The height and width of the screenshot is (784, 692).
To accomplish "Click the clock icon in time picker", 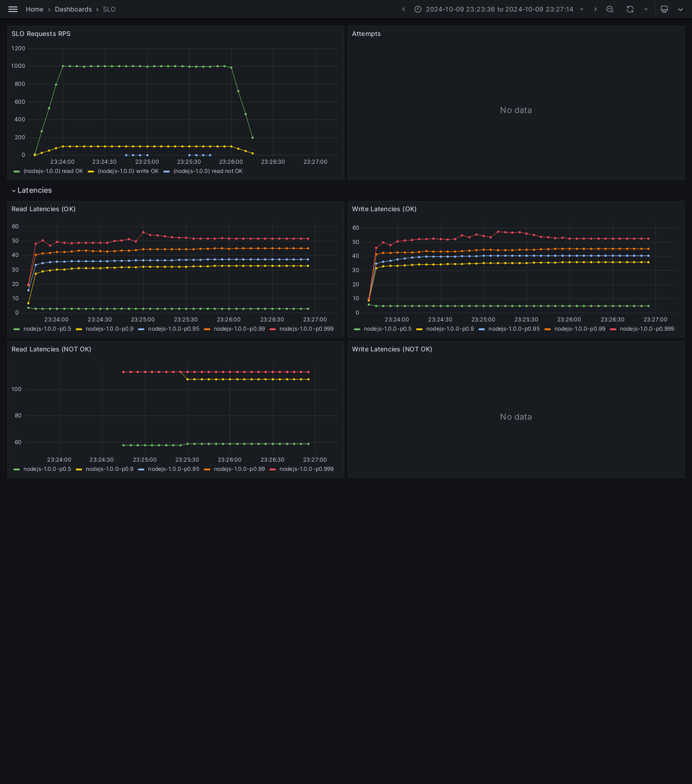I will (418, 9).
